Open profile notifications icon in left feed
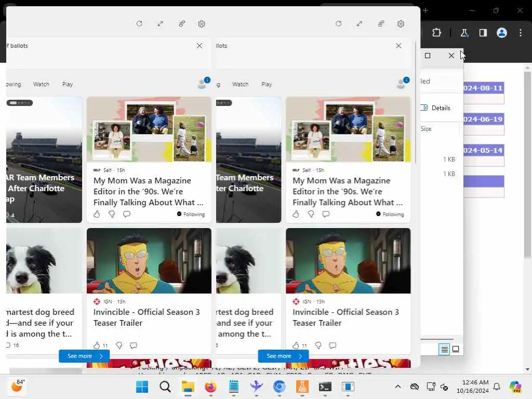This screenshot has width=532, height=399. point(204,83)
